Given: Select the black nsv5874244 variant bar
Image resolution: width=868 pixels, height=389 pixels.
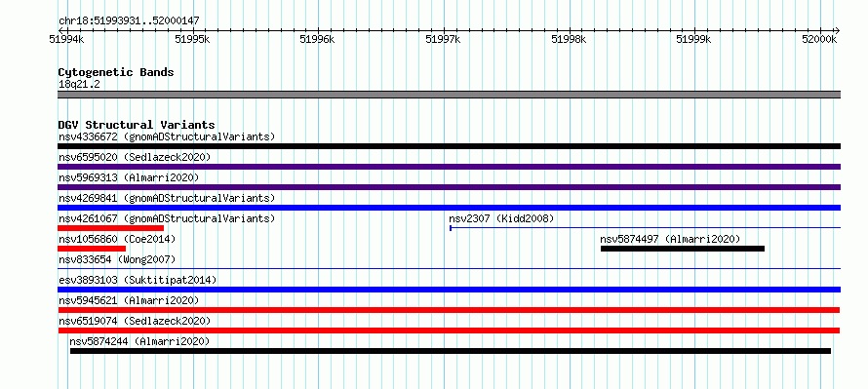Looking at the screenshot, I should [x=451, y=351].
